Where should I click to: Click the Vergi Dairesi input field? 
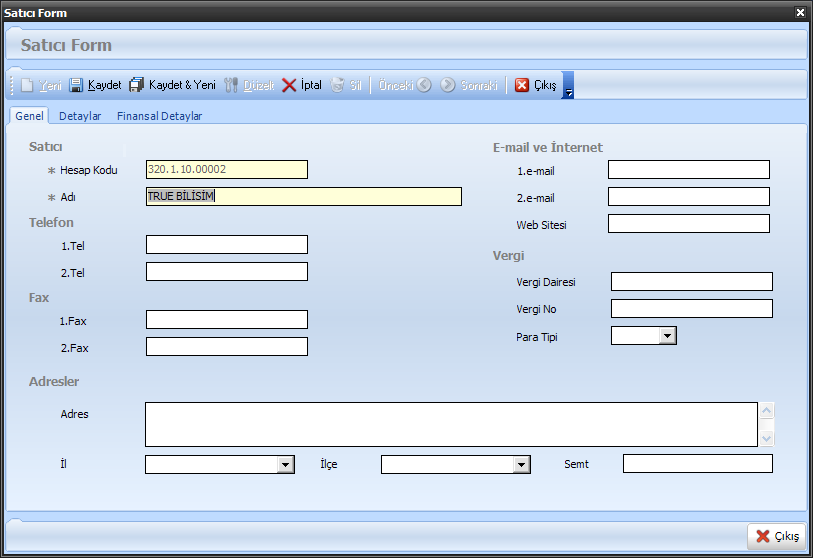(x=691, y=281)
